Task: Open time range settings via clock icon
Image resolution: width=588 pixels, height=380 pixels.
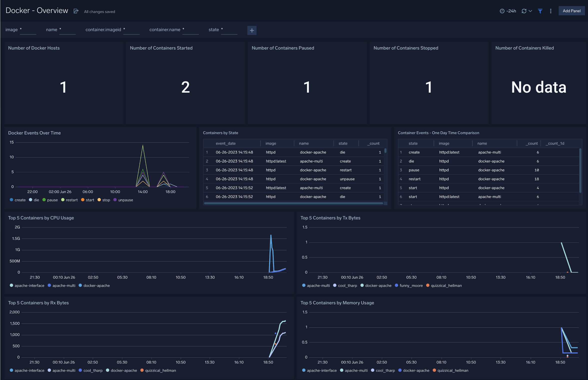Action: tap(503, 11)
